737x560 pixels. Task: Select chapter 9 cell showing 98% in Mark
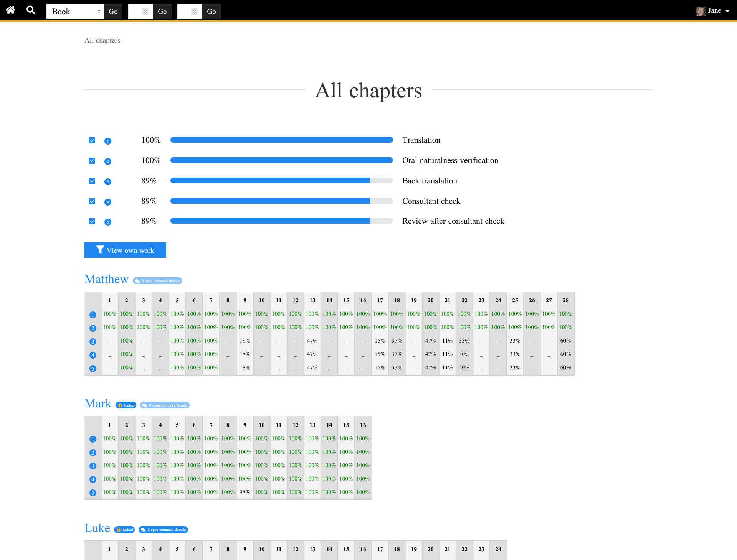click(x=245, y=492)
